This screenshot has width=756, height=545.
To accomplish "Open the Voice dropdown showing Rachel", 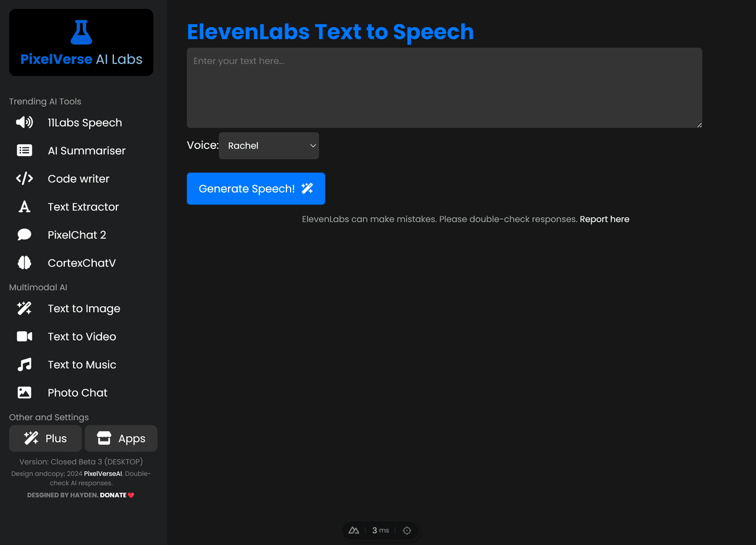I will pos(269,146).
